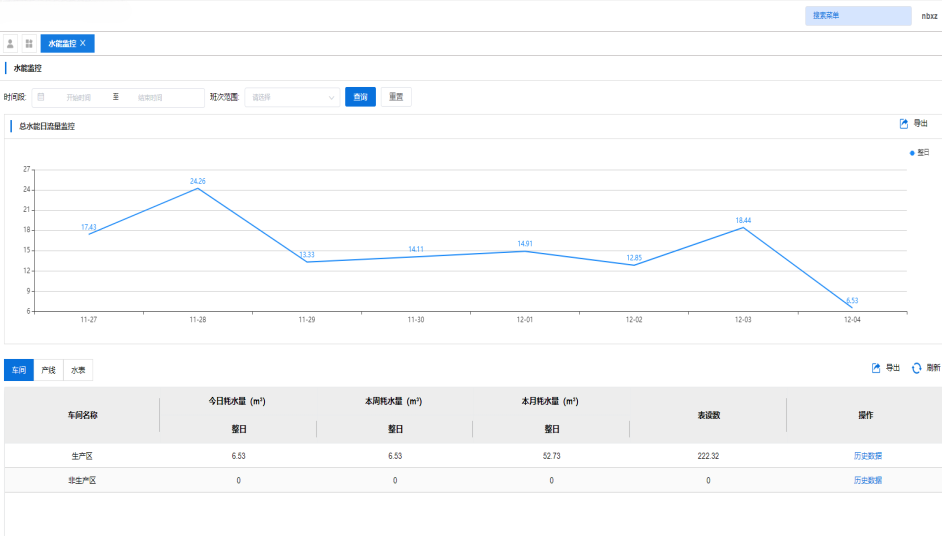The height and width of the screenshot is (536, 942).
Task: Click the calendar icon in the date range field
Action: (41, 97)
